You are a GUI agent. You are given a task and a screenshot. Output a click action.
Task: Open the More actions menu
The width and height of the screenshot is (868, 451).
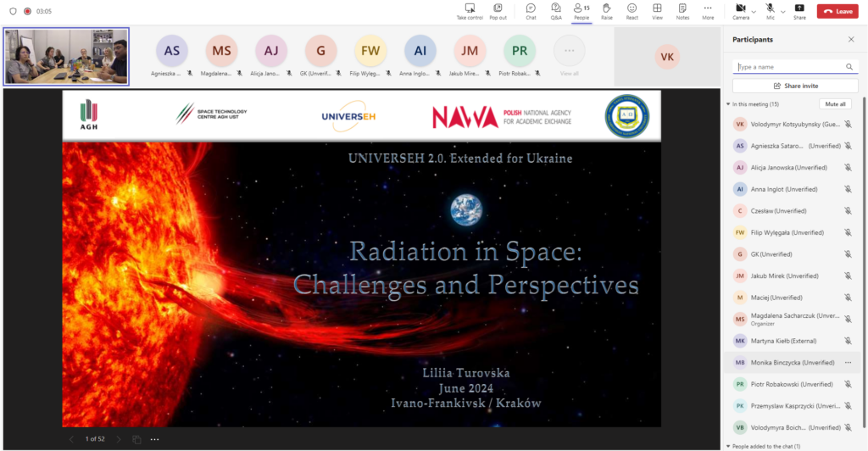[x=708, y=11]
